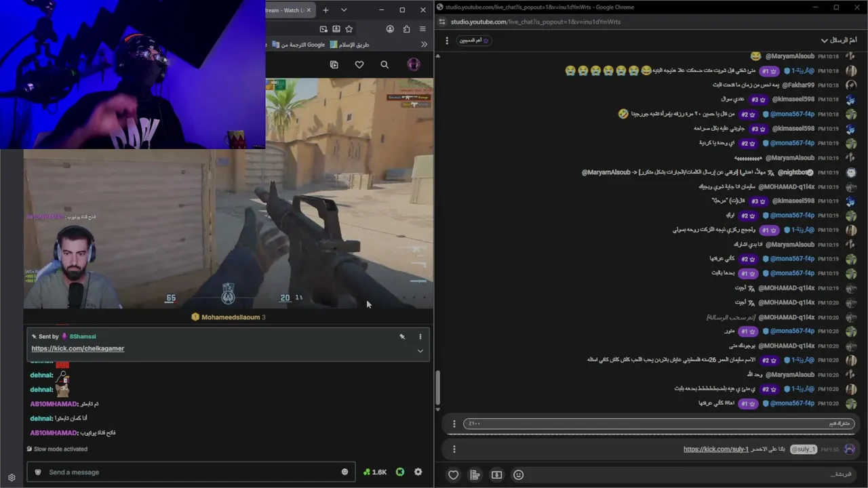Open the browser hamburger menu
Image resolution: width=868 pixels, height=488 pixels.
422,29
